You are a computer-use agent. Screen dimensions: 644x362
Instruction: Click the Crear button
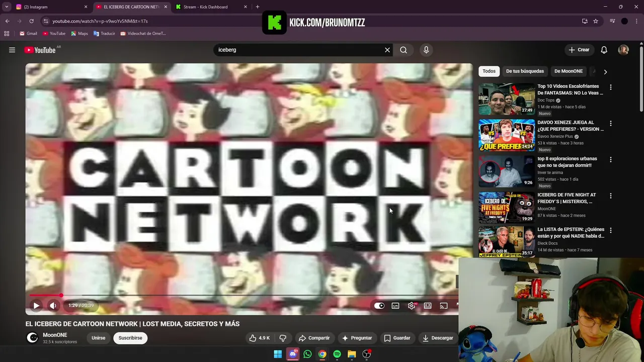tap(579, 50)
